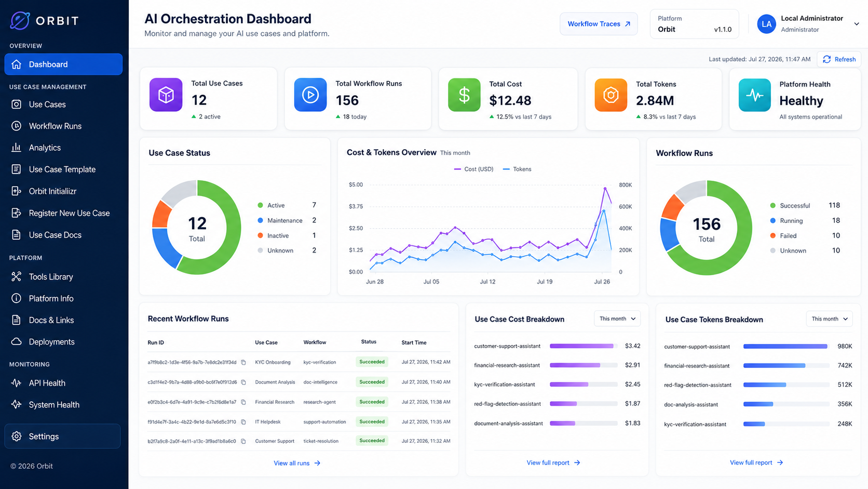Click the green Active legend dot
This screenshot has width=868, height=489.
point(260,205)
